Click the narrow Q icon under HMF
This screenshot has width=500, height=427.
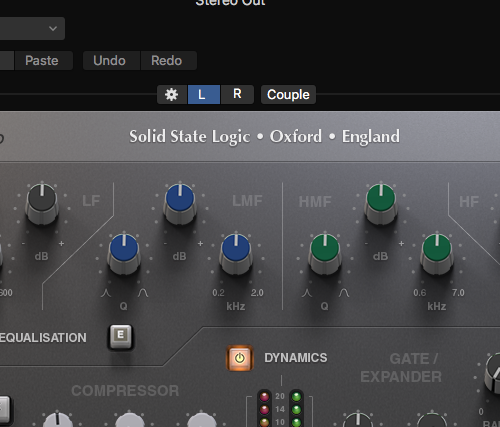click(x=307, y=293)
